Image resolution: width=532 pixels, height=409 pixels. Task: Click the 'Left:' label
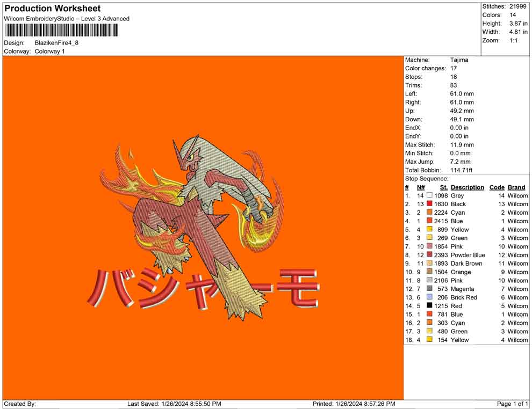[x=411, y=93]
